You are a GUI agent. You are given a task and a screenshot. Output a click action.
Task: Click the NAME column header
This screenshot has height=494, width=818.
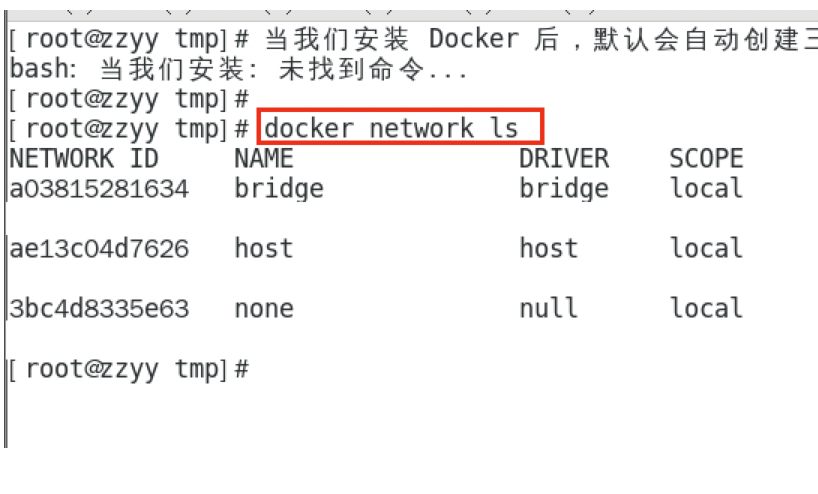264,158
